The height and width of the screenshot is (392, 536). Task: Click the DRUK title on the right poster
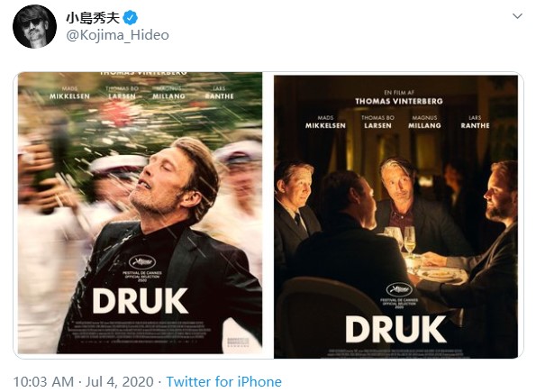395,329
